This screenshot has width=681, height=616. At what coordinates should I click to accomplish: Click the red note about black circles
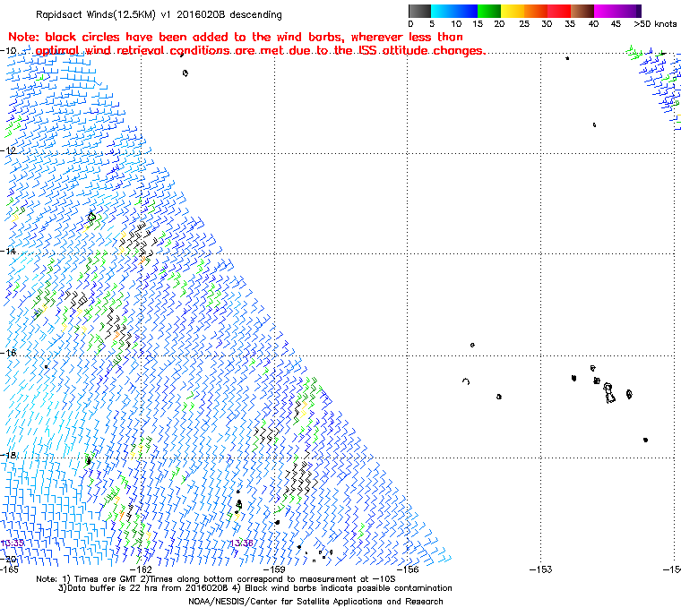click(x=246, y=44)
